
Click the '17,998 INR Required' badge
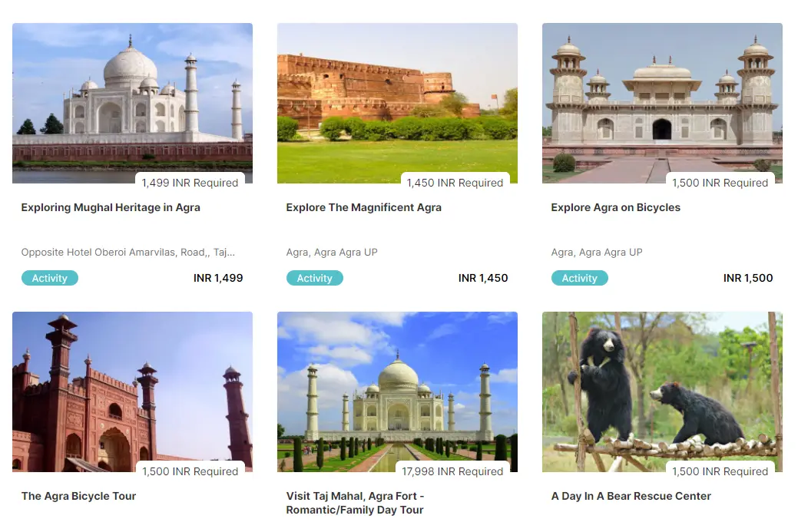[x=452, y=471]
